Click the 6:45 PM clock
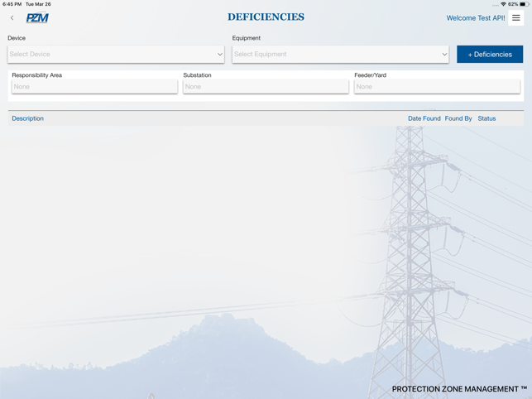 click(x=12, y=4)
